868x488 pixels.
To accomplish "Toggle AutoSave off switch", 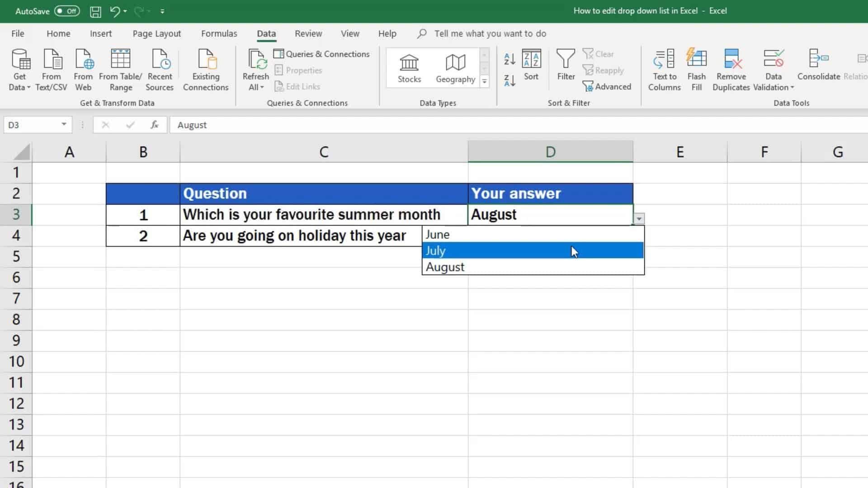I will click(66, 11).
